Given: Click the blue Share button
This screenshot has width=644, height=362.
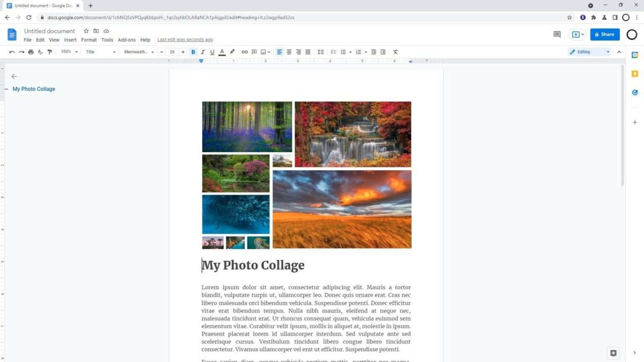Looking at the screenshot, I should 605,34.
